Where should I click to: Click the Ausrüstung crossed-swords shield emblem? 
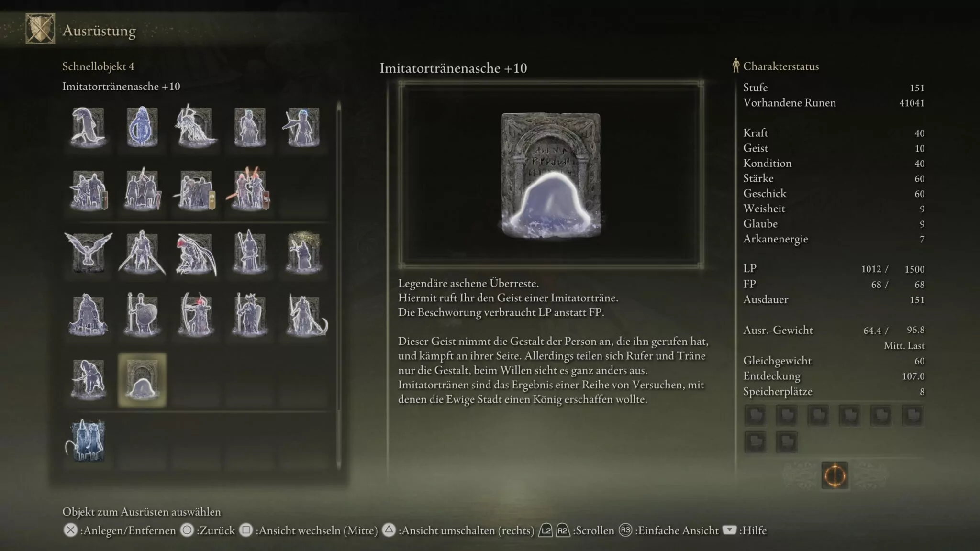(40, 29)
